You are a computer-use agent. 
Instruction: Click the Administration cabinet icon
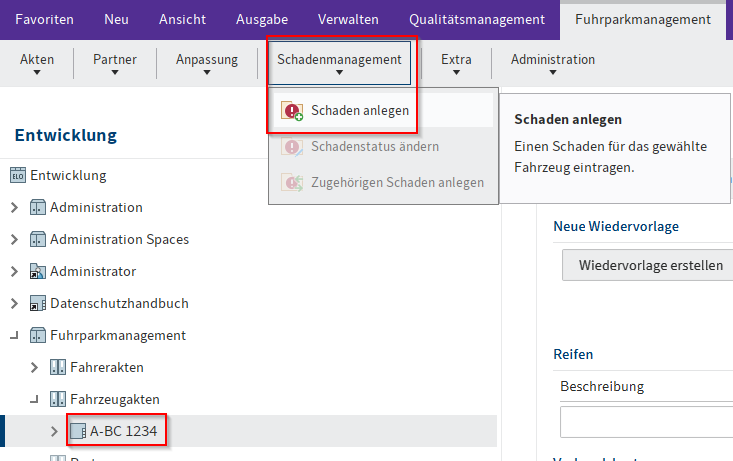coord(38,207)
